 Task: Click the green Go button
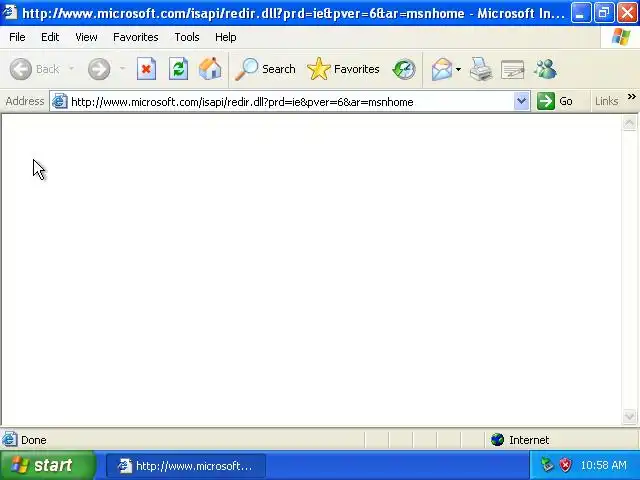[x=555, y=101]
